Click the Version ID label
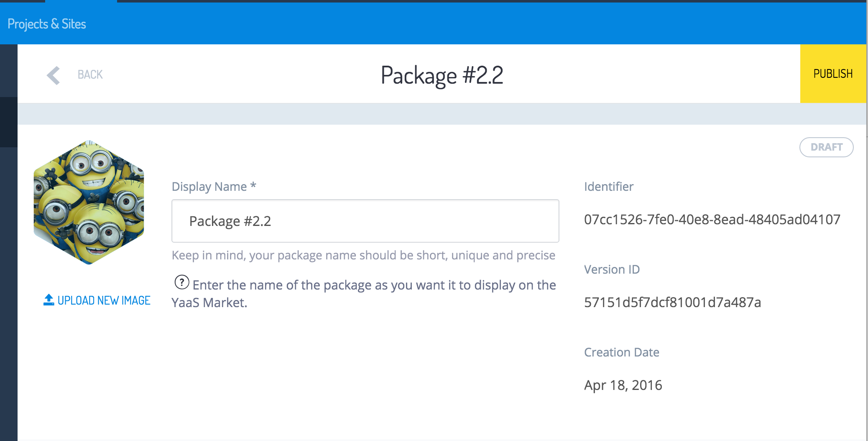The width and height of the screenshot is (868, 441). tap(612, 269)
